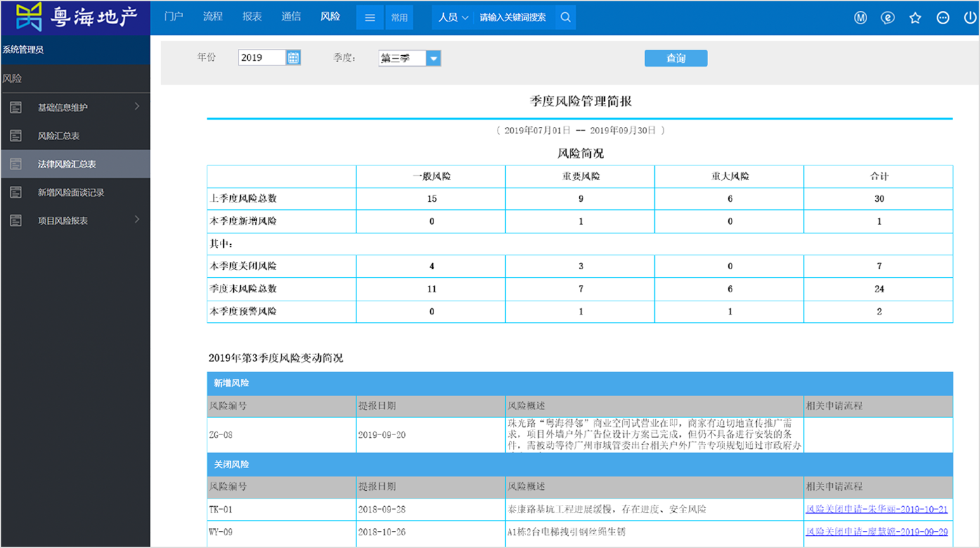
Task: Open 新增风险面谈记录 in sidebar
Action: click(x=70, y=192)
